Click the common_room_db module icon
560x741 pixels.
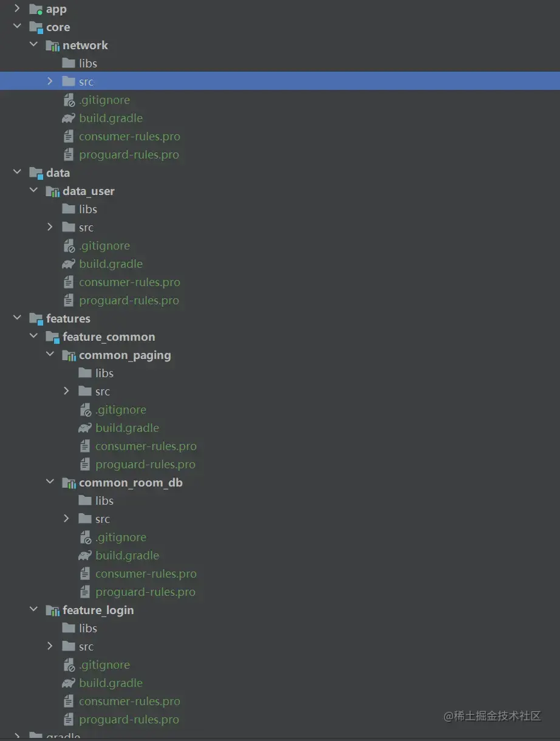point(69,483)
